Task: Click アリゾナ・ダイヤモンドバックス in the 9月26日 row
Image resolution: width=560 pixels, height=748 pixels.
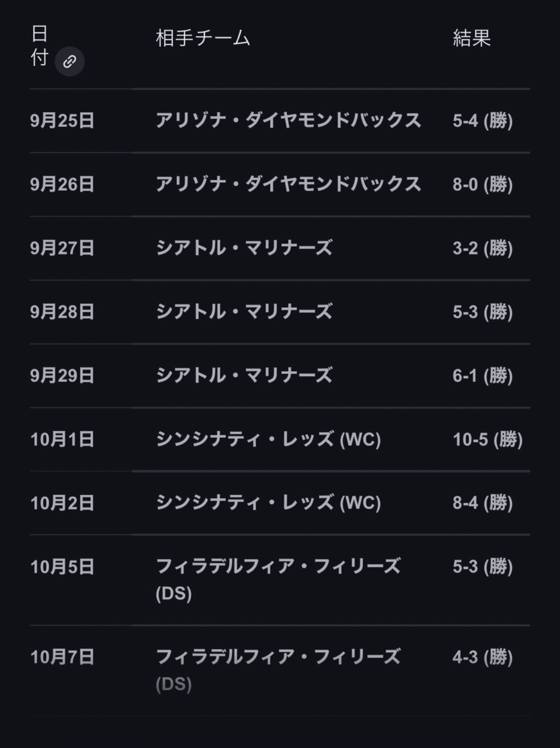Action: click(288, 185)
